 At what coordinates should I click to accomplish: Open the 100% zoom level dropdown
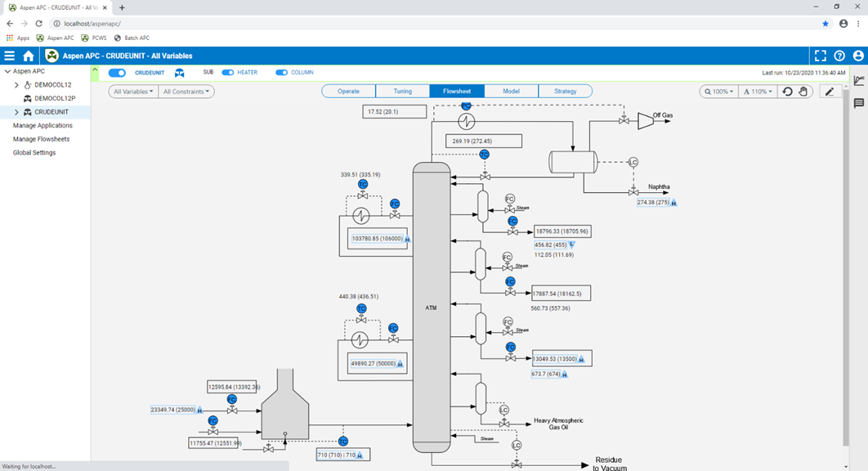click(718, 92)
